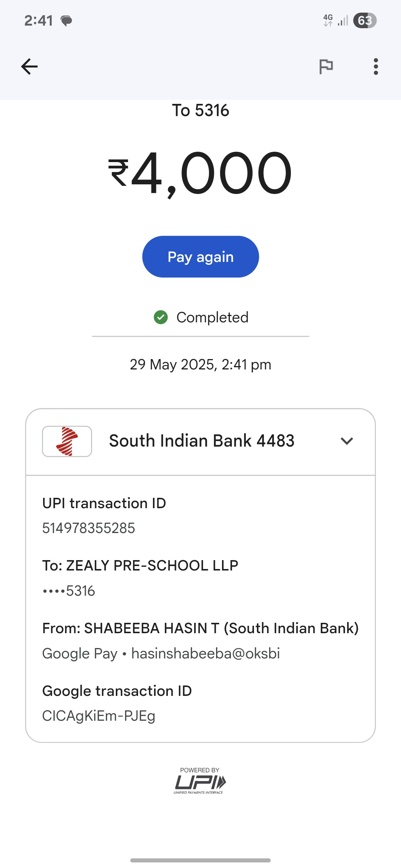Open the three-dot overflow menu

(376, 67)
